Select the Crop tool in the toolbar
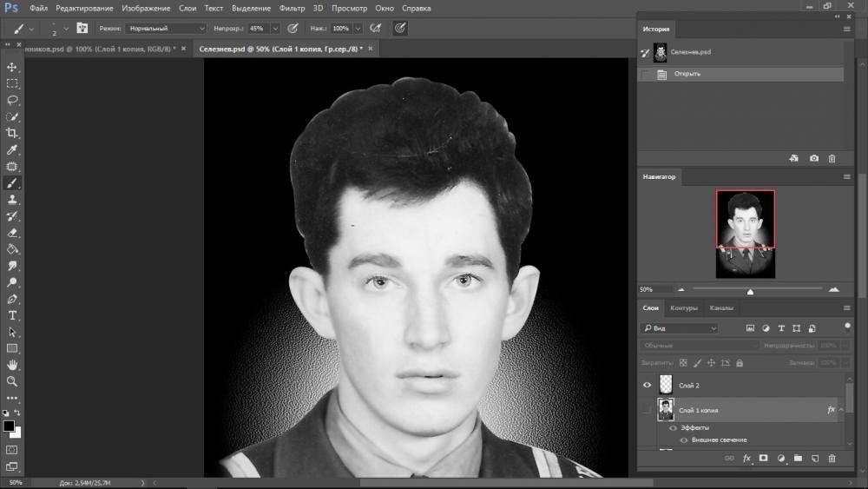This screenshot has height=489, width=868. pos(12,133)
